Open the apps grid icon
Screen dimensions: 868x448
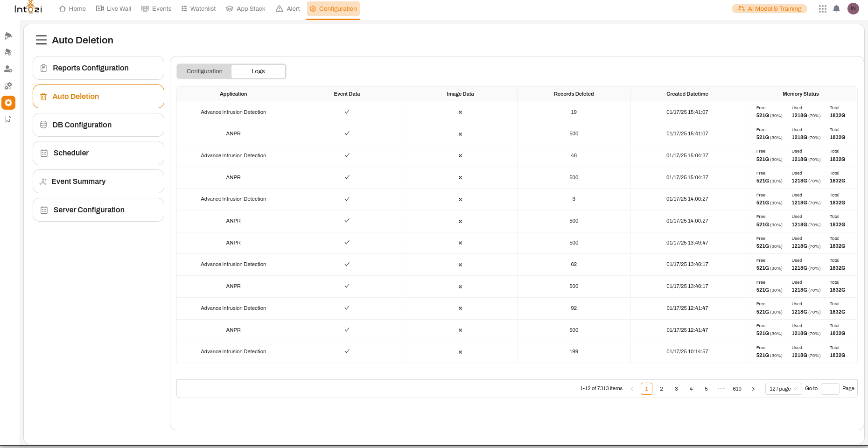(x=822, y=9)
